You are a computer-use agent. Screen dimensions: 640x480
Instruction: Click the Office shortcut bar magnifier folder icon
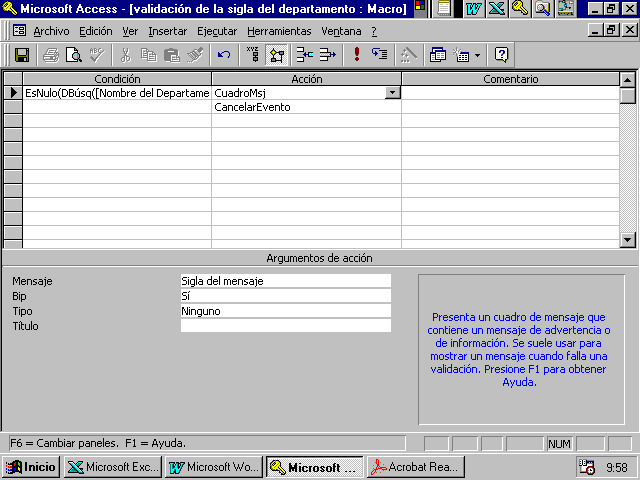pos(542,8)
